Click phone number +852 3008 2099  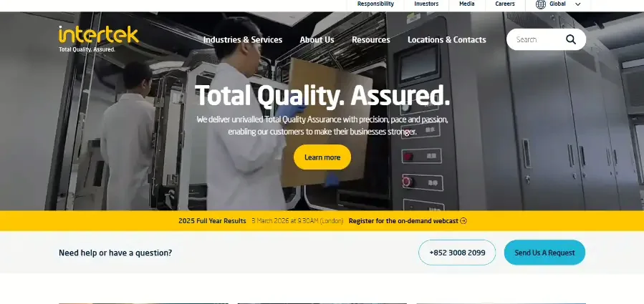(x=457, y=252)
